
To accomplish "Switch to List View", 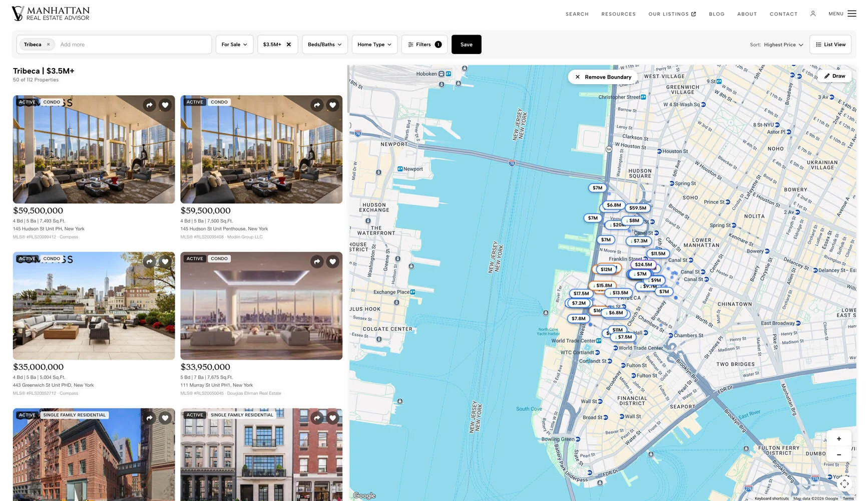I will point(831,45).
